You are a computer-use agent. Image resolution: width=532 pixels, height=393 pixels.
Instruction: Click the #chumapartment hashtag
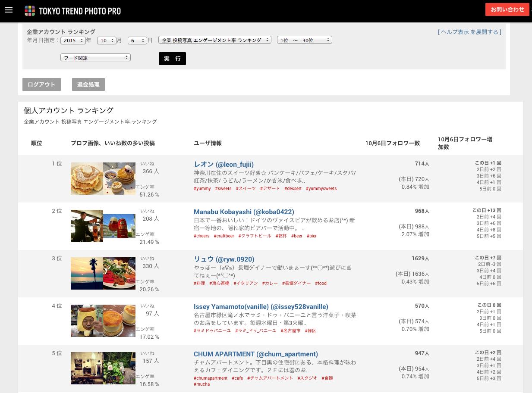pos(211,378)
